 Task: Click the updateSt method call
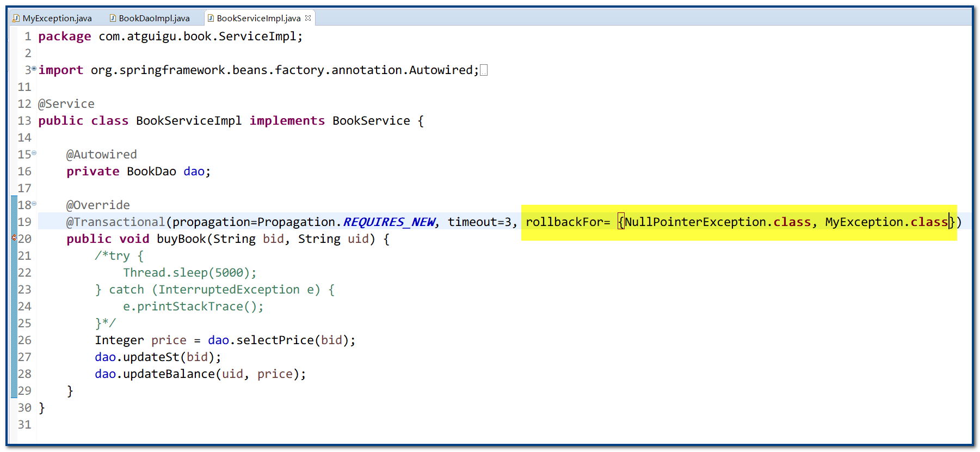pyautogui.click(x=151, y=357)
